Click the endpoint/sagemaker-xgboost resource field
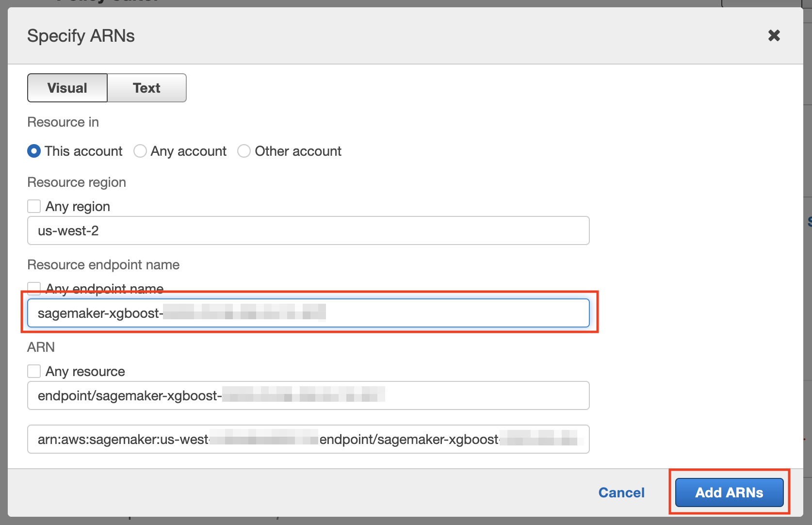This screenshot has width=812, height=525. (308, 395)
